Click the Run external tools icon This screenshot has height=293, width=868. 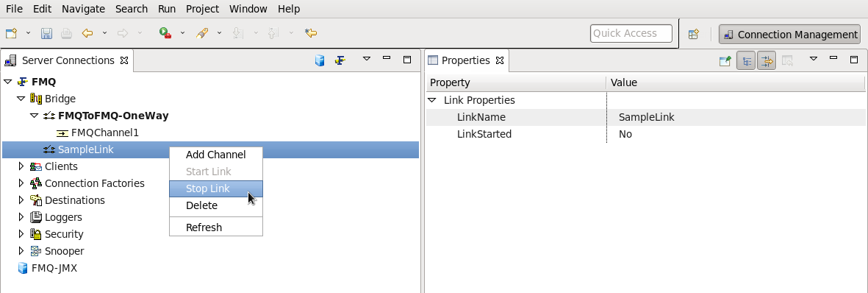coord(165,33)
